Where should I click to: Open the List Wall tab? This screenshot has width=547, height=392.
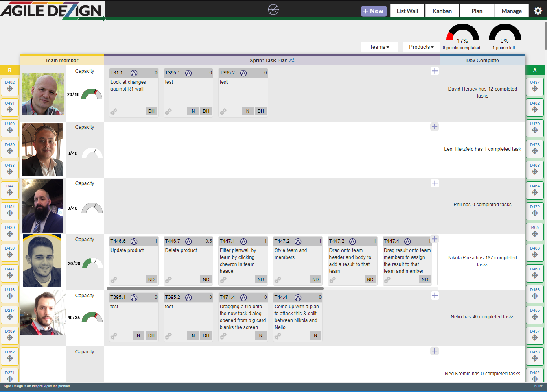click(x=407, y=11)
